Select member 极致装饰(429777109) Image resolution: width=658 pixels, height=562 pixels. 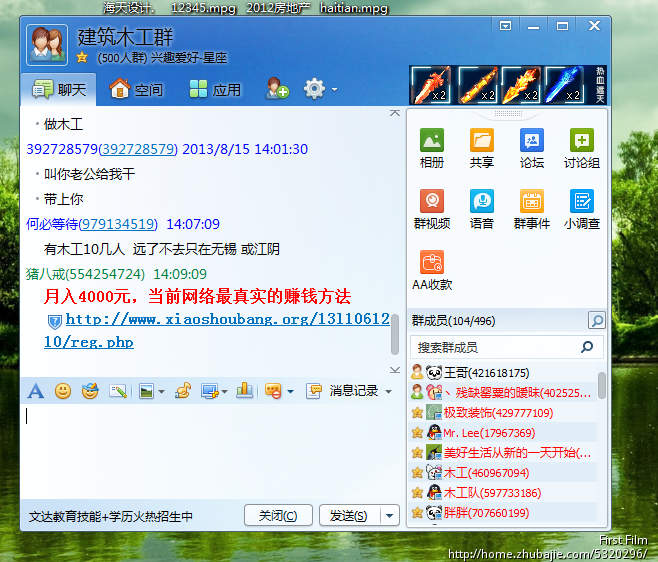tap(503, 413)
